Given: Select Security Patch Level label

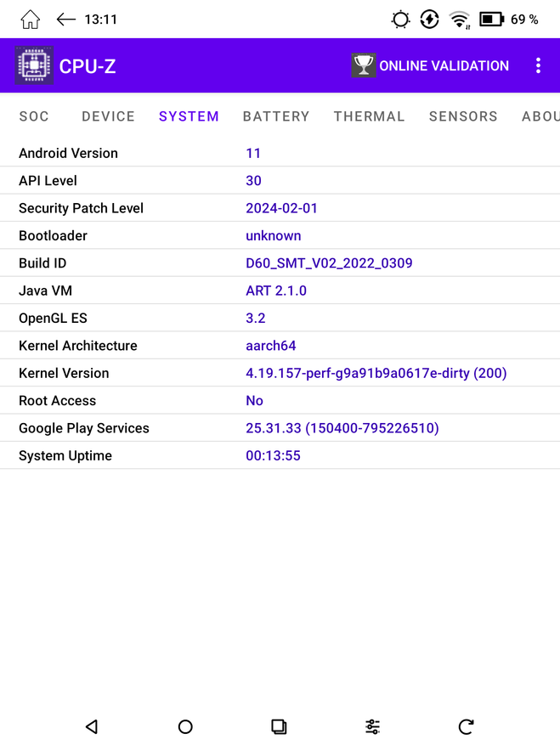Looking at the screenshot, I should pyautogui.click(x=82, y=208).
